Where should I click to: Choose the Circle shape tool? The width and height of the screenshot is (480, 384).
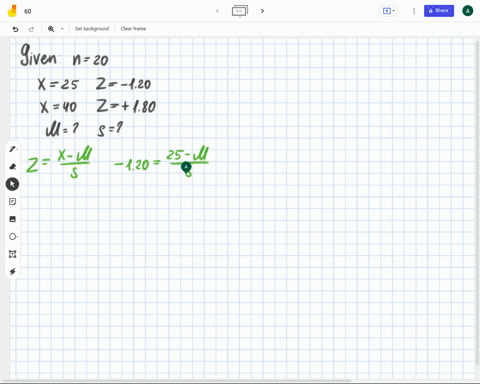point(12,237)
